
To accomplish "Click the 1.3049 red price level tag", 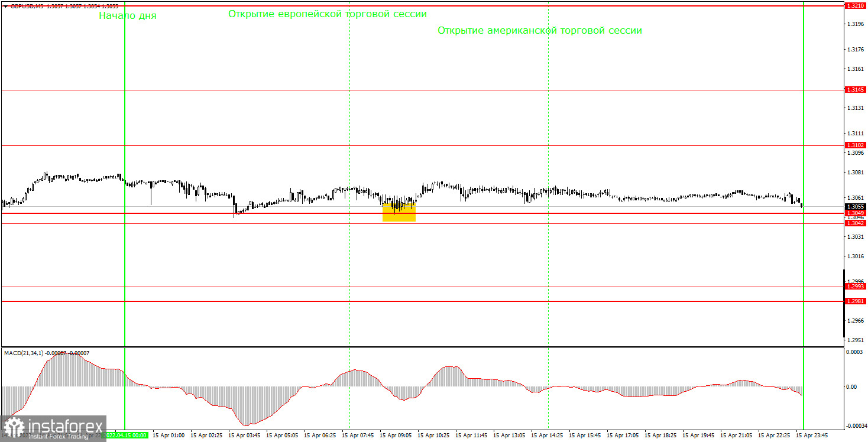I will (x=856, y=213).
